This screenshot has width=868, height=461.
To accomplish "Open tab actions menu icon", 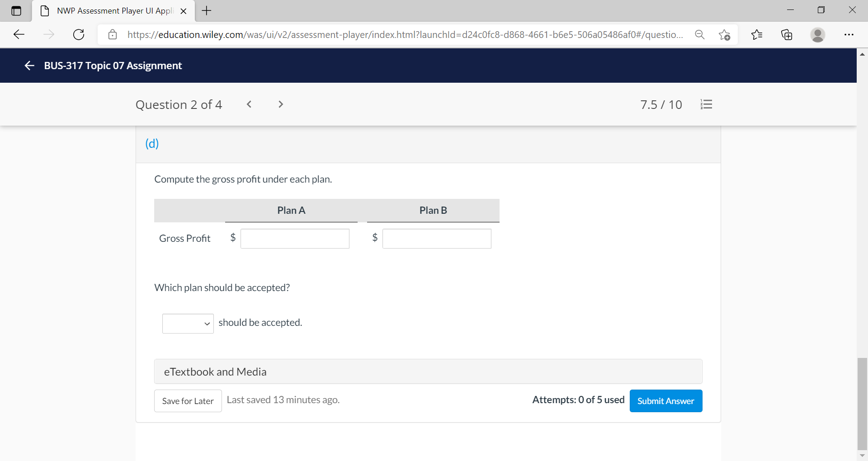I will click(16, 11).
